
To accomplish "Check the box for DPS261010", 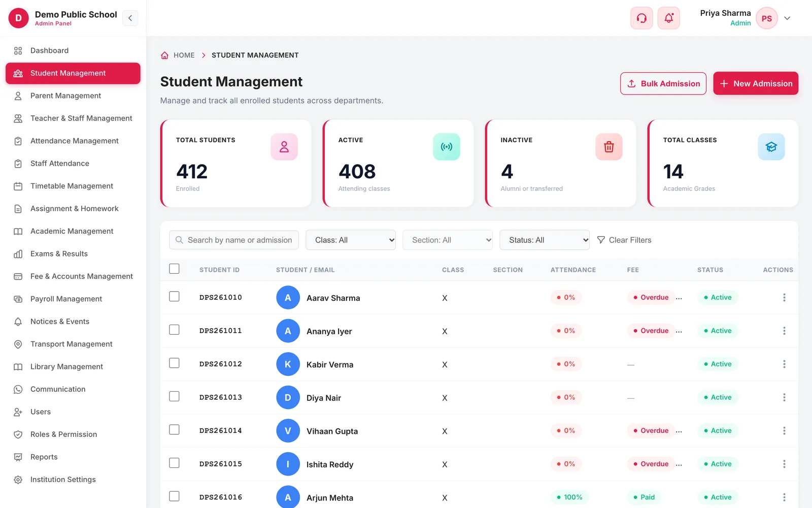I will [174, 296].
